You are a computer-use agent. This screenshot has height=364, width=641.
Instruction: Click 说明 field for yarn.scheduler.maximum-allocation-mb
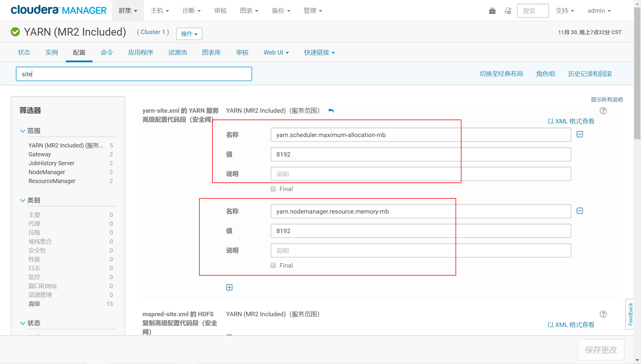click(x=421, y=174)
